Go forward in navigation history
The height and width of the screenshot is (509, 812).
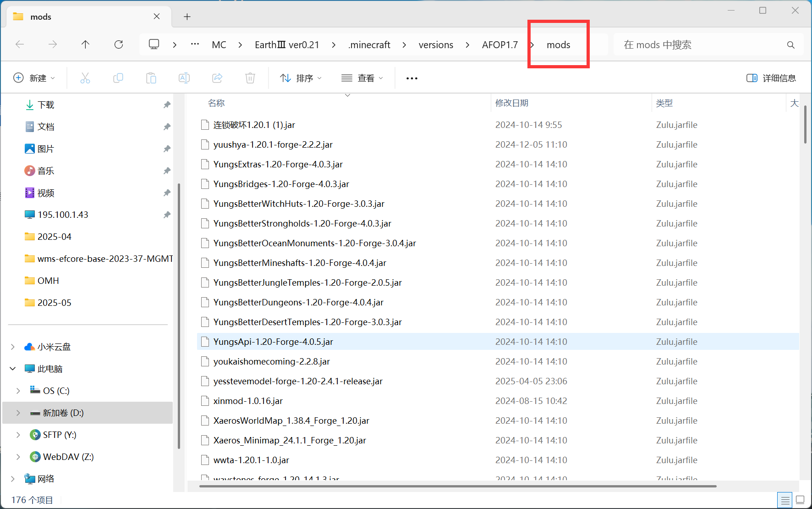click(53, 44)
